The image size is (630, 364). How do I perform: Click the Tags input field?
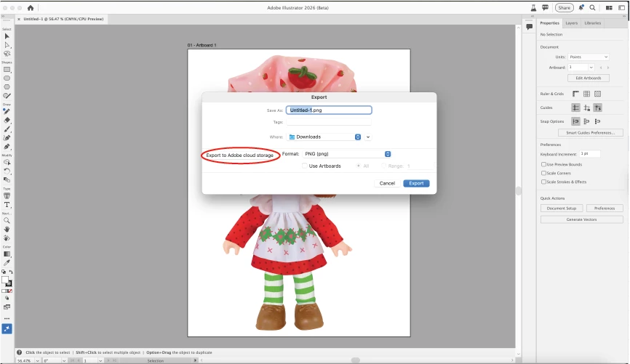[329, 122]
